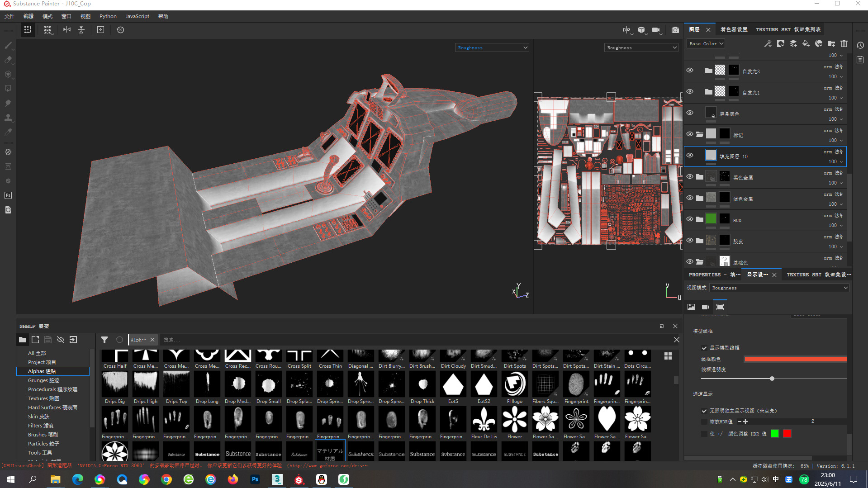Delete the selected layer with trash icon

tap(844, 44)
